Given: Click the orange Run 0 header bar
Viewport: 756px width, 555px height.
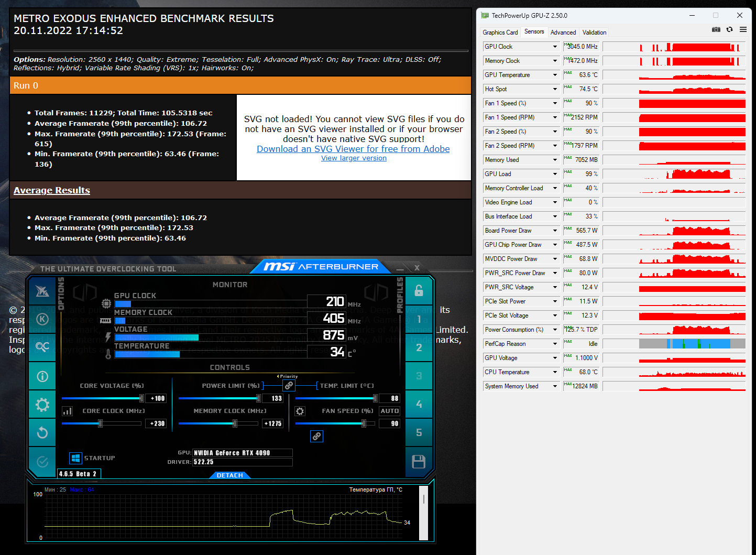Looking at the screenshot, I should 240,85.
